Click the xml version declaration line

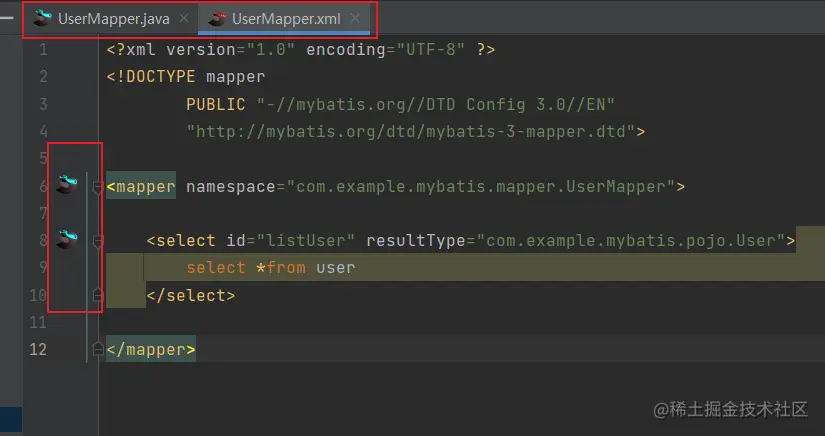(300, 49)
